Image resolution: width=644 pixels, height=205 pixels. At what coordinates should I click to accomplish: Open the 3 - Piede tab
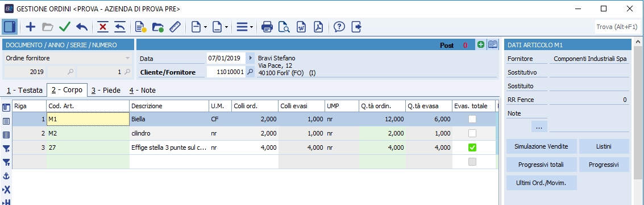click(106, 90)
